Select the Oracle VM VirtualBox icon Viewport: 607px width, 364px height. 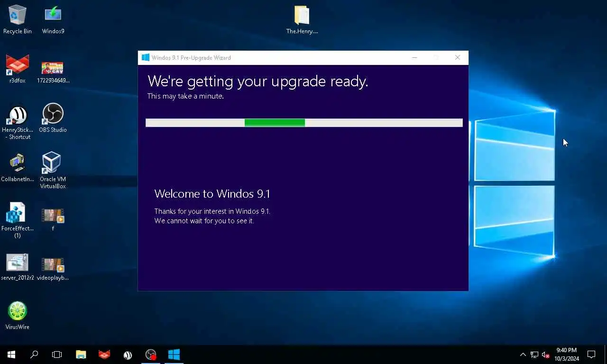click(x=53, y=171)
